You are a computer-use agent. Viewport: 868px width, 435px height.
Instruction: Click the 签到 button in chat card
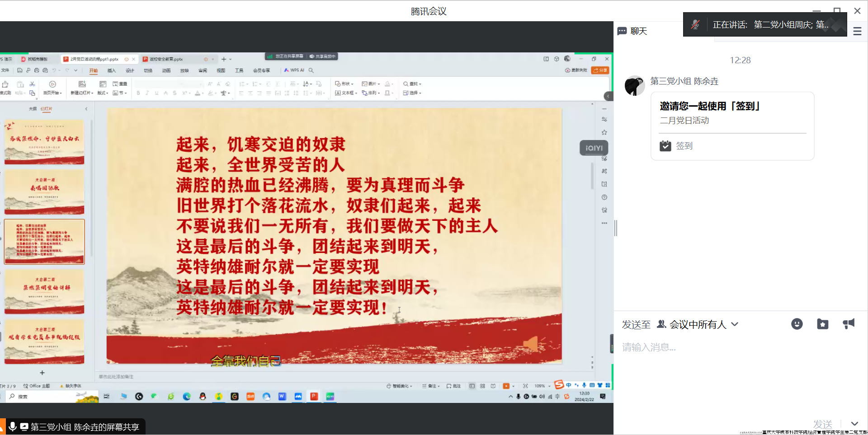[x=684, y=146]
